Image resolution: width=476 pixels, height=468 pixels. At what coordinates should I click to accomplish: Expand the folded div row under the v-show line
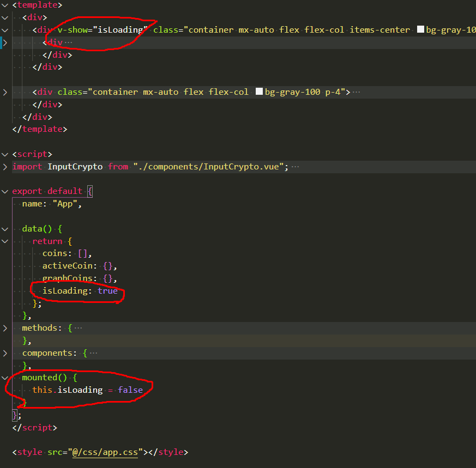tap(5, 42)
